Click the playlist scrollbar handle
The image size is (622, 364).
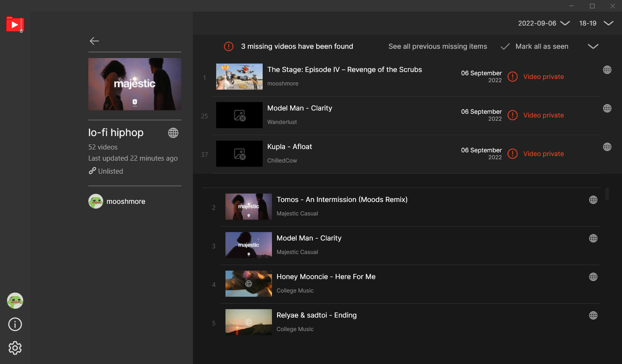coord(607,194)
